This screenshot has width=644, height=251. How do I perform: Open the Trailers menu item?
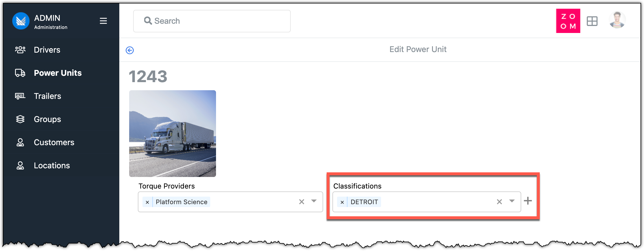click(x=47, y=96)
